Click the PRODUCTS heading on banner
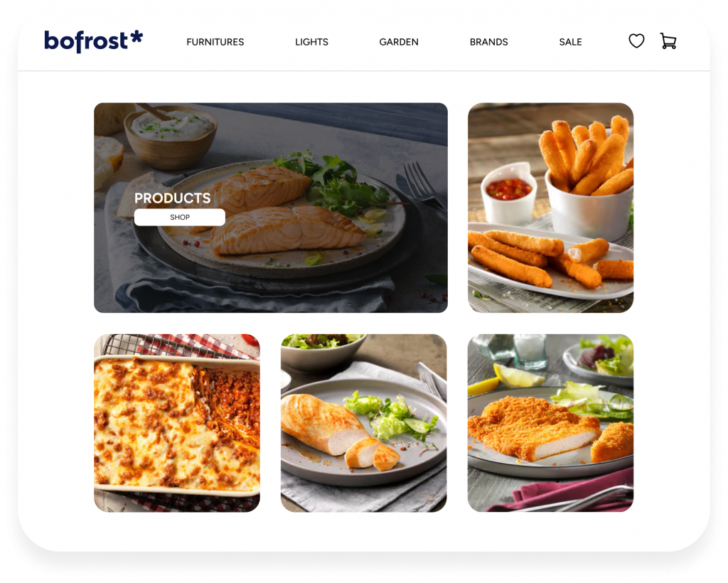This screenshot has height=583, width=728. coord(172,198)
